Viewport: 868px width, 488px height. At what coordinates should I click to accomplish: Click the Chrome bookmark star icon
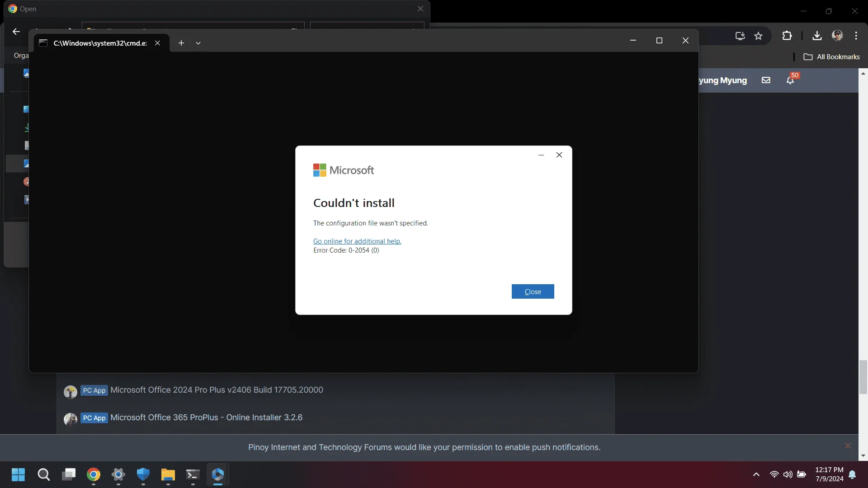pos(758,36)
